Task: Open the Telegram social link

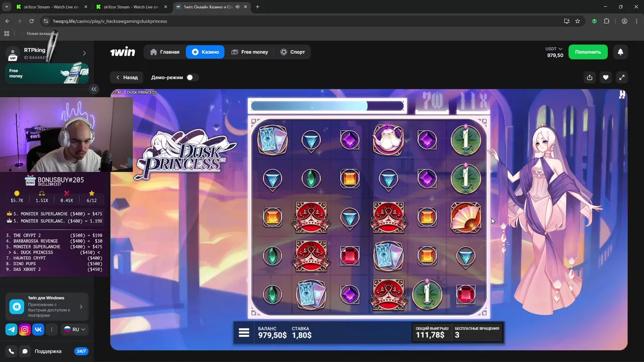Action: point(11,329)
